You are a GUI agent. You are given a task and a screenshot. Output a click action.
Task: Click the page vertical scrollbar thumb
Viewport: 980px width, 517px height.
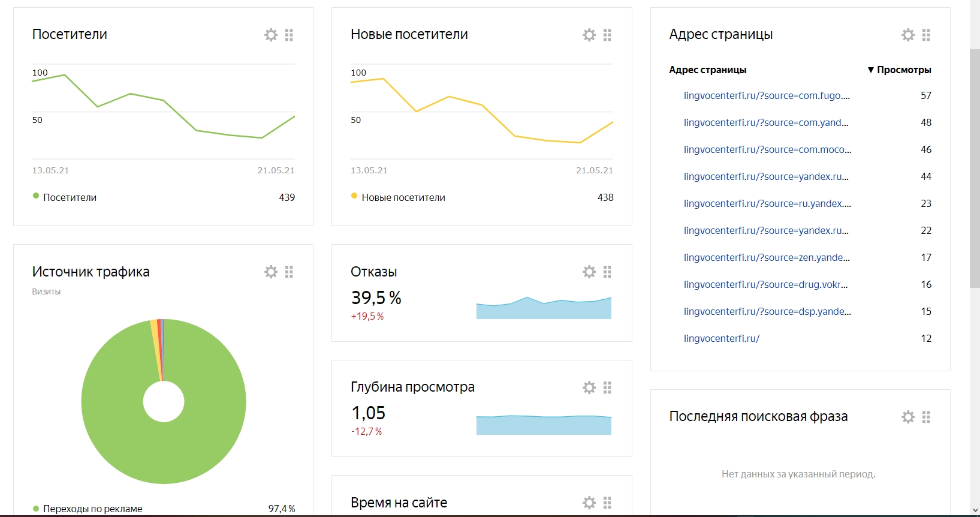(x=975, y=168)
